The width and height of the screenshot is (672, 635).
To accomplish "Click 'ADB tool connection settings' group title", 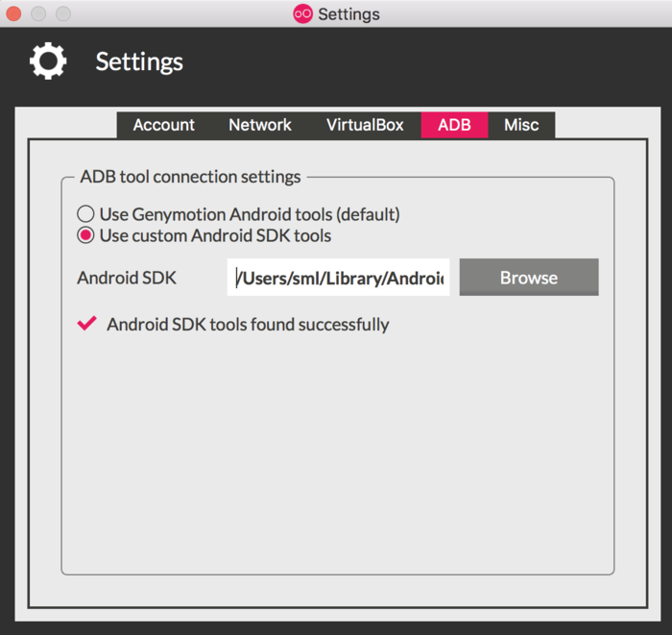I will click(190, 177).
